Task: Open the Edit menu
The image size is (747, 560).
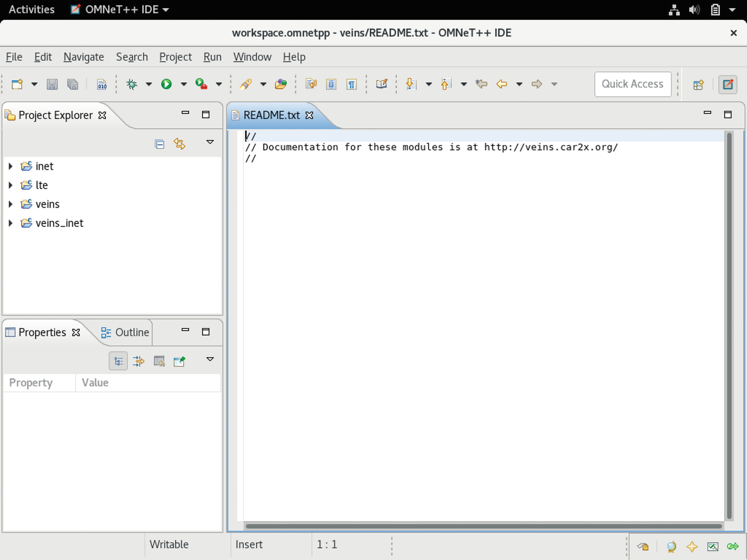Action: [43, 57]
